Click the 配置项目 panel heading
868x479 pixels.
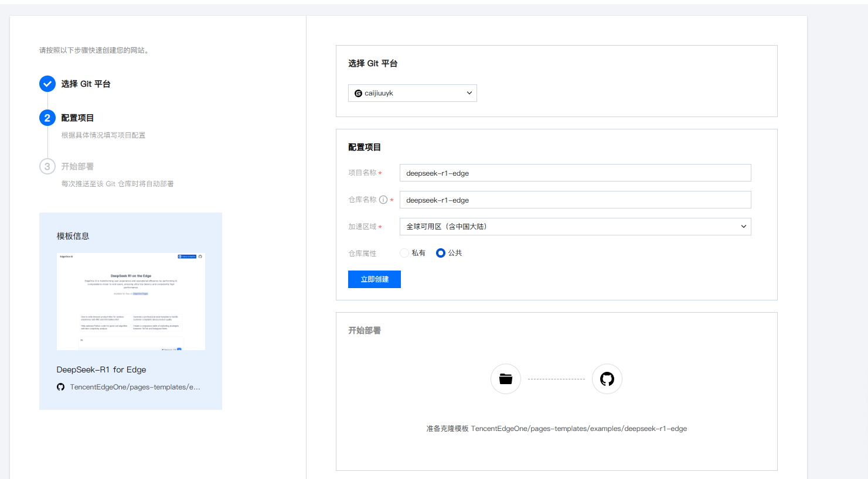click(365, 147)
